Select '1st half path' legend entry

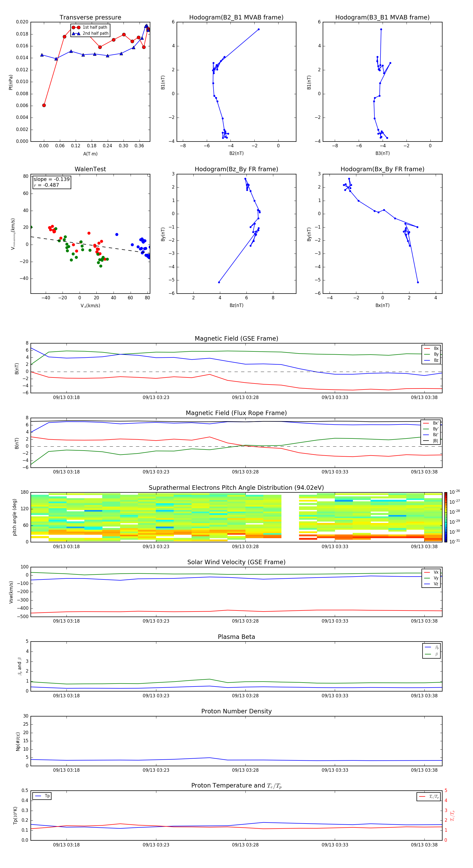click(90, 27)
